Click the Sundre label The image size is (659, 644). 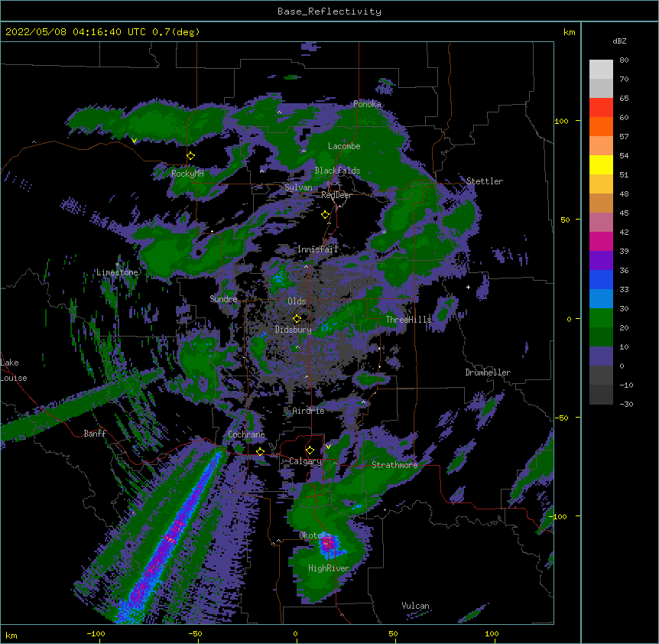pyautogui.click(x=223, y=299)
